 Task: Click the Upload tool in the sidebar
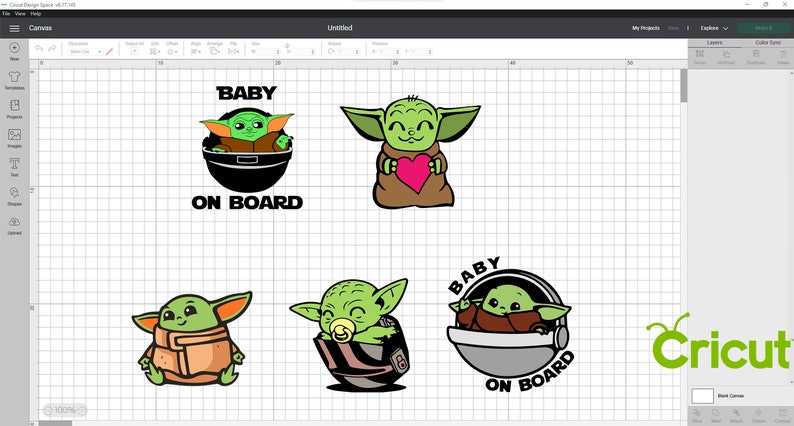(x=14, y=225)
